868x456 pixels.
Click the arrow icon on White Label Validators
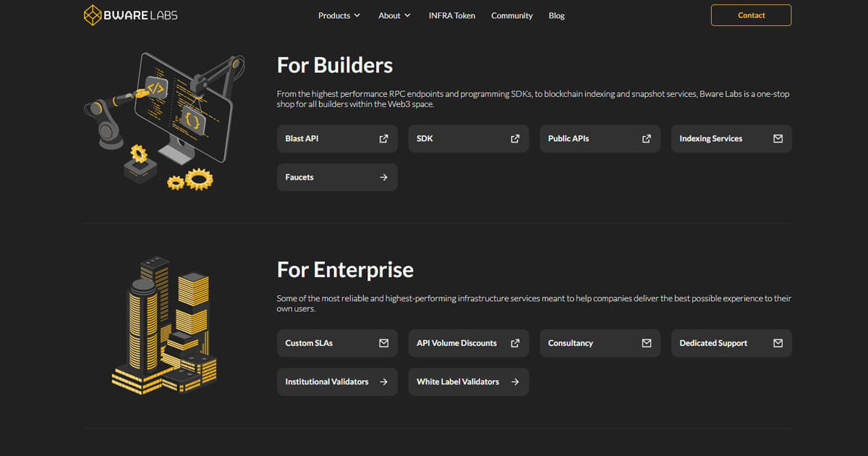[515, 381]
